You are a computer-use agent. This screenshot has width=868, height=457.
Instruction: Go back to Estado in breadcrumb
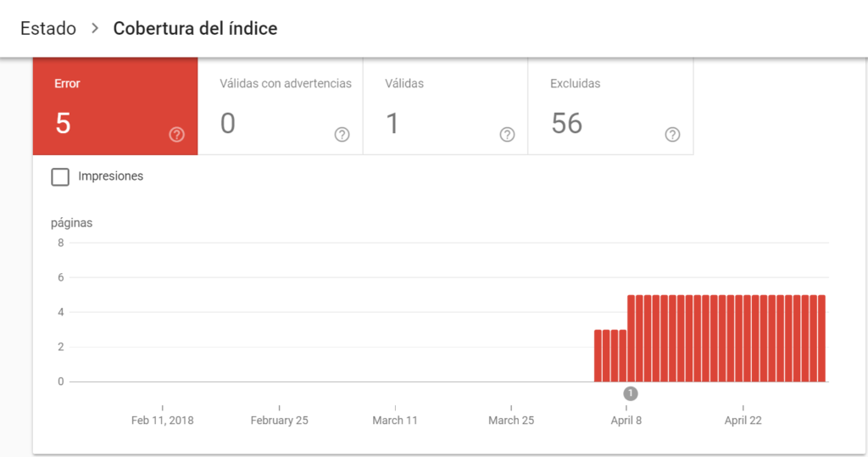[x=48, y=29]
